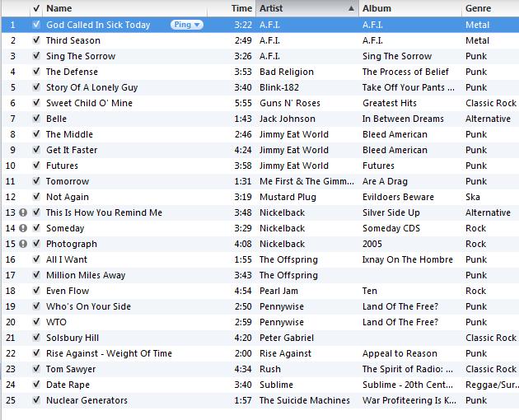This screenshot has width=519, height=420.
Task: Select the song This Is How You Remind Me
Action: click(x=104, y=212)
